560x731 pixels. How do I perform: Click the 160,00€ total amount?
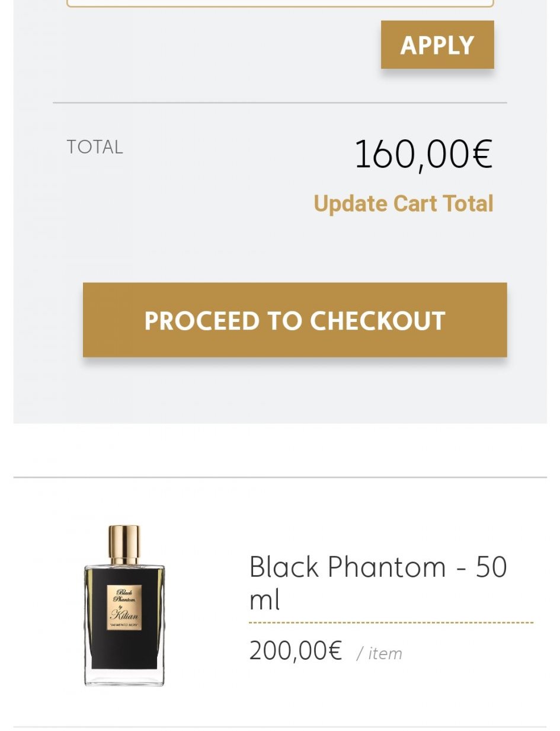[x=423, y=154]
